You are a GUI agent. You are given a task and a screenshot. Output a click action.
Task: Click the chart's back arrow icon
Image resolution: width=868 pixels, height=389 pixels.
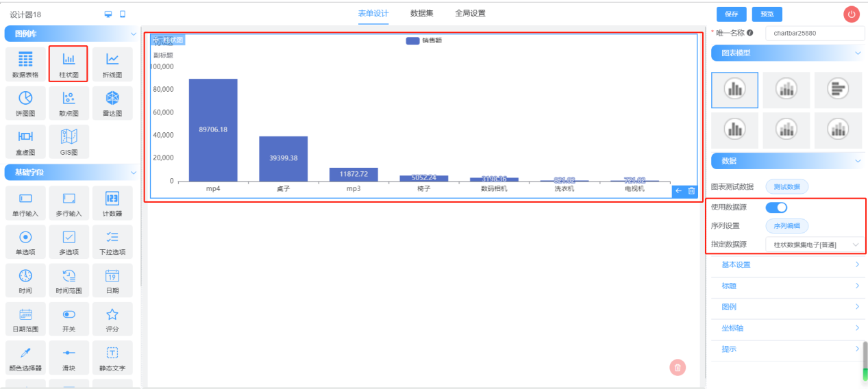tap(678, 191)
